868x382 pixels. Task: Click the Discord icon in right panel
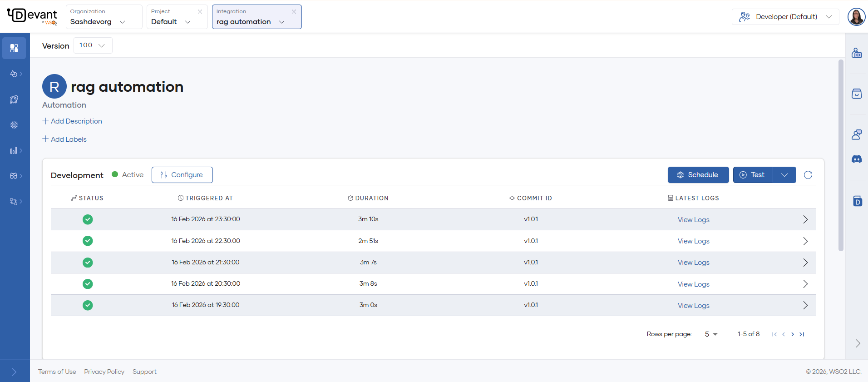click(857, 159)
